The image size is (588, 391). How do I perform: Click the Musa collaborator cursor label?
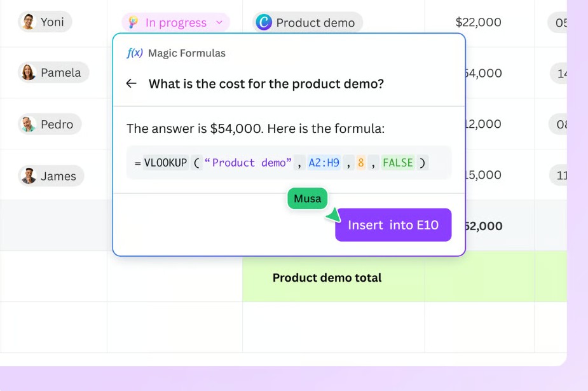click(307, 198)
